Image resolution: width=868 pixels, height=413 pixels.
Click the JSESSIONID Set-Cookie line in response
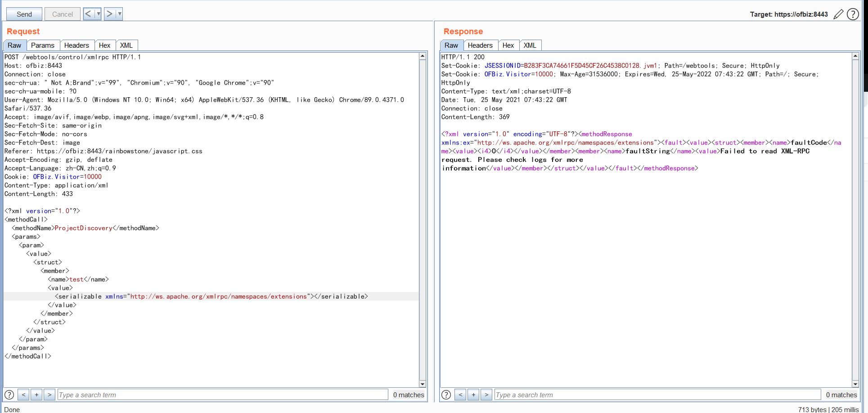611,66
